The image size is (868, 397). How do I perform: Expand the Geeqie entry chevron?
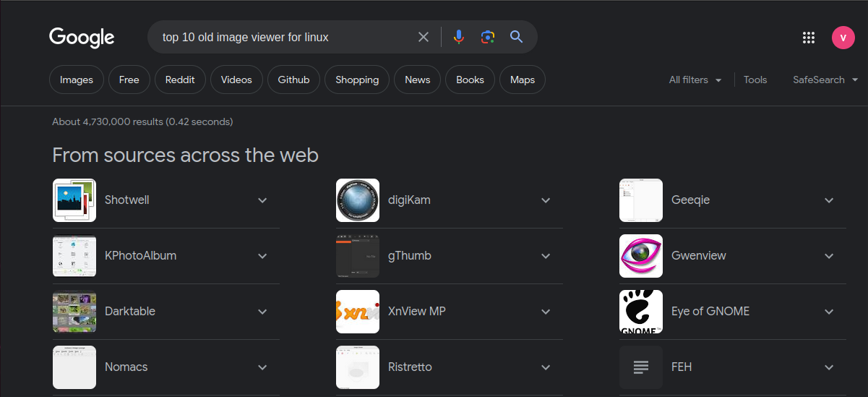[829, 200]
